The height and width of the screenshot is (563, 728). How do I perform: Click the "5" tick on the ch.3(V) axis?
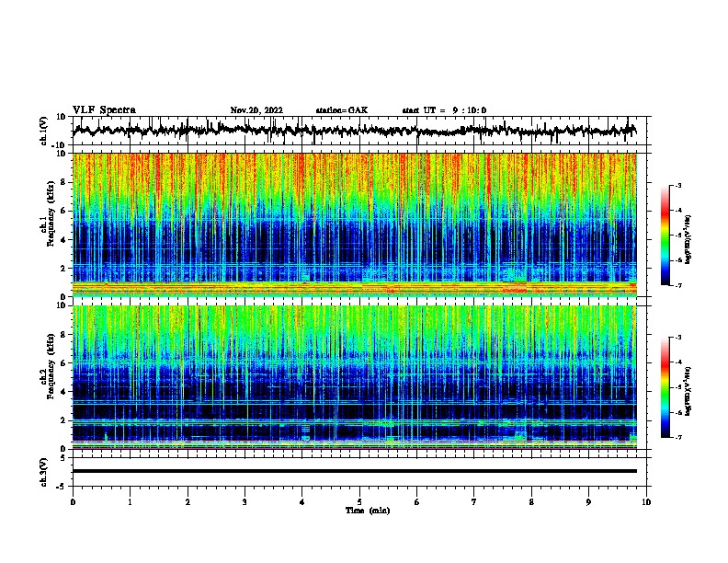[63, 458]
